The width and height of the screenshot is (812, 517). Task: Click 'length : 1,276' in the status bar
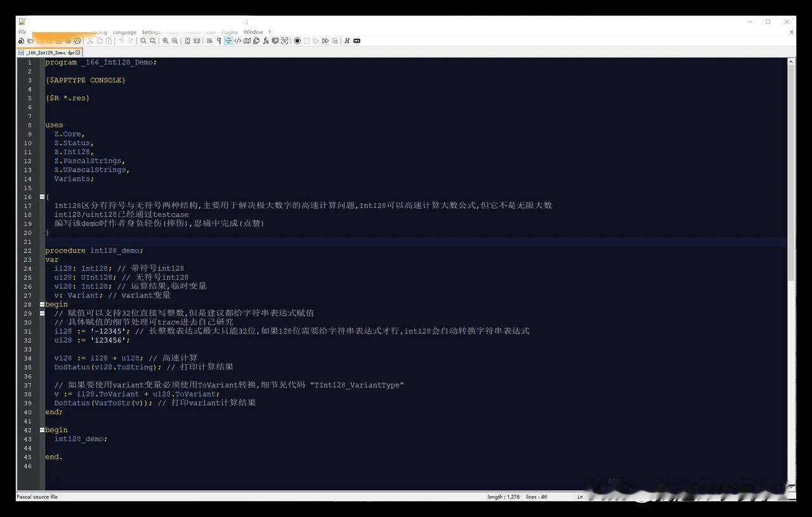click(x=504, y=497)
